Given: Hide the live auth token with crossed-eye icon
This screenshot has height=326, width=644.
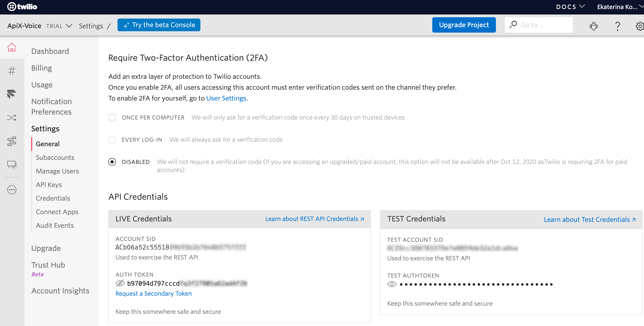Looking at the screenshot, I should pyautogui.click(x=120, y=283).
